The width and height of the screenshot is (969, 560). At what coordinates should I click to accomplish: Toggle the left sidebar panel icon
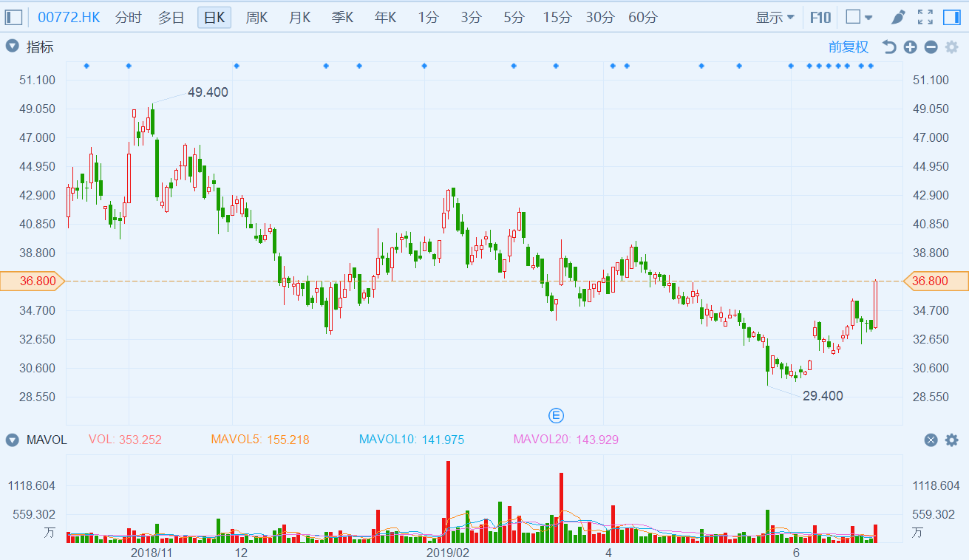[14, 17]
